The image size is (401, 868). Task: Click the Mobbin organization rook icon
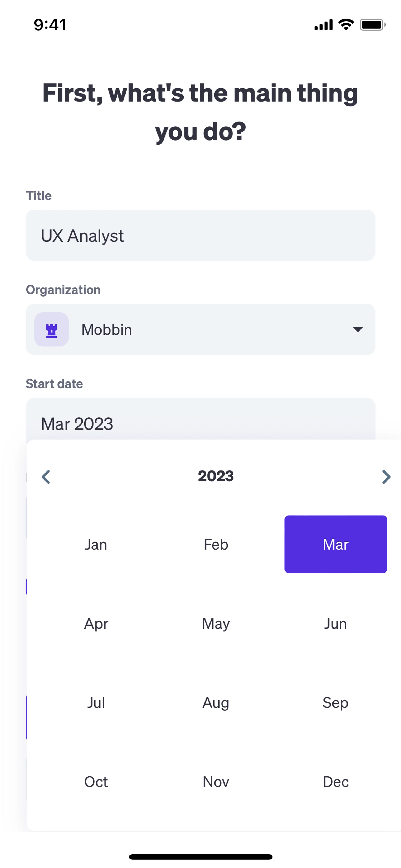[x=52, y=329]
